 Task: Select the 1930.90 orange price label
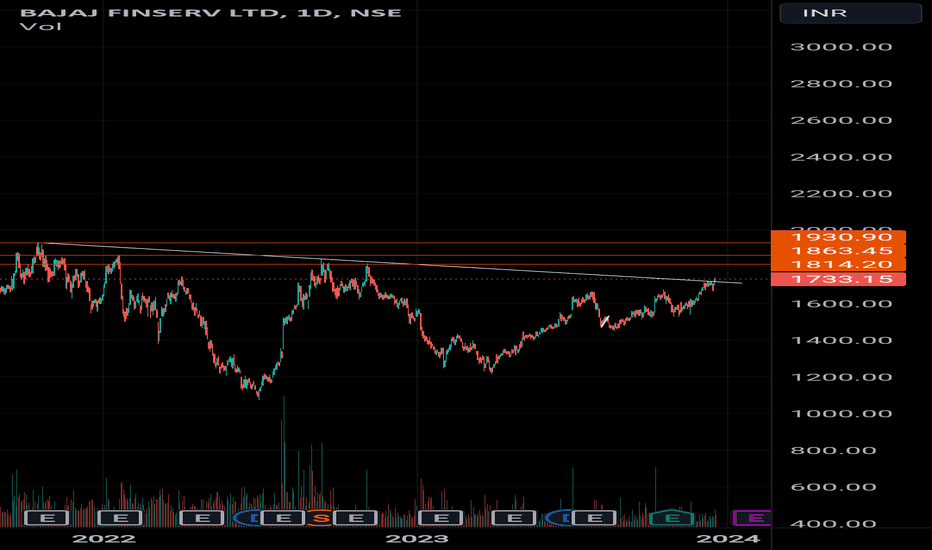point(839,237)
